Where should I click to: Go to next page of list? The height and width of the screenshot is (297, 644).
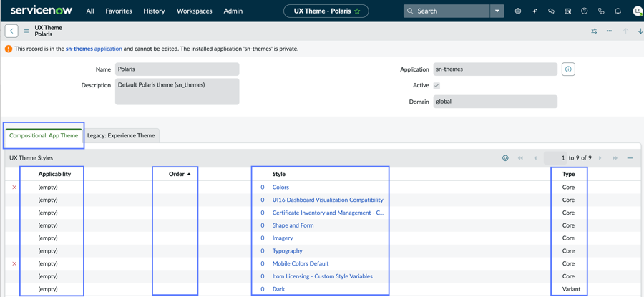[x=600, y=157]
